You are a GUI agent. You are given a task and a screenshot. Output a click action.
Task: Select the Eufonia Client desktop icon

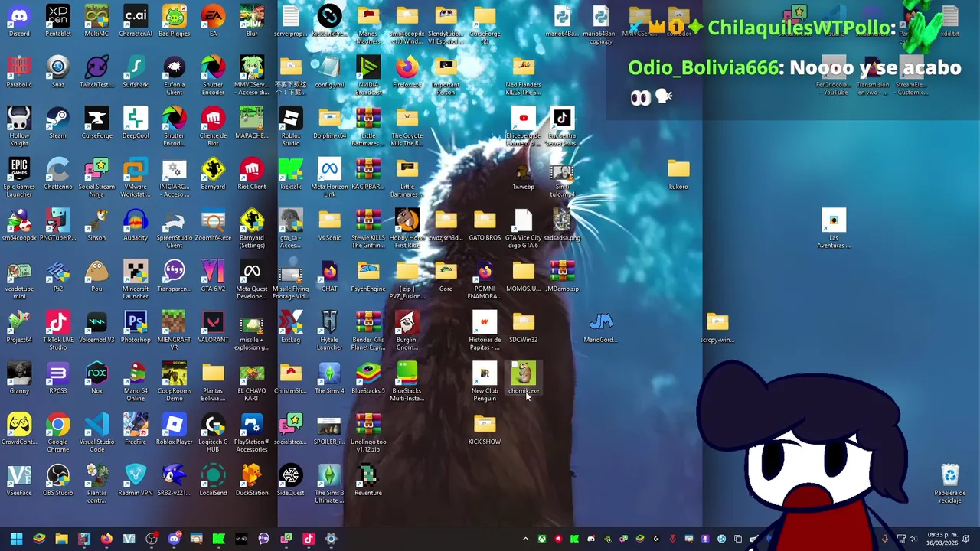point(175,76)
